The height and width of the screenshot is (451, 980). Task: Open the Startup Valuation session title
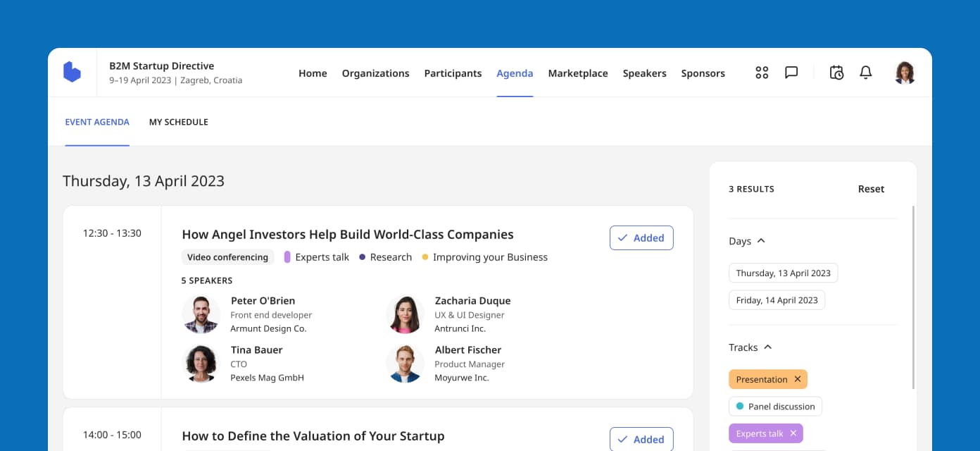(x=313, y=436)
